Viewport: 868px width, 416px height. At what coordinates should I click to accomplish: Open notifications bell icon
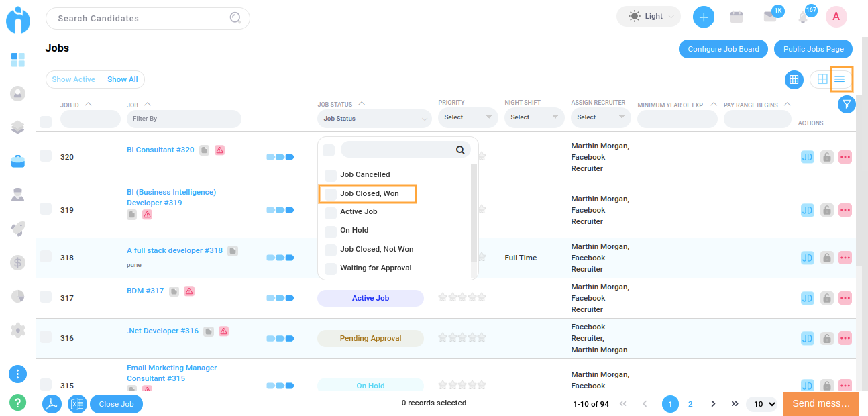coord(803,18)
